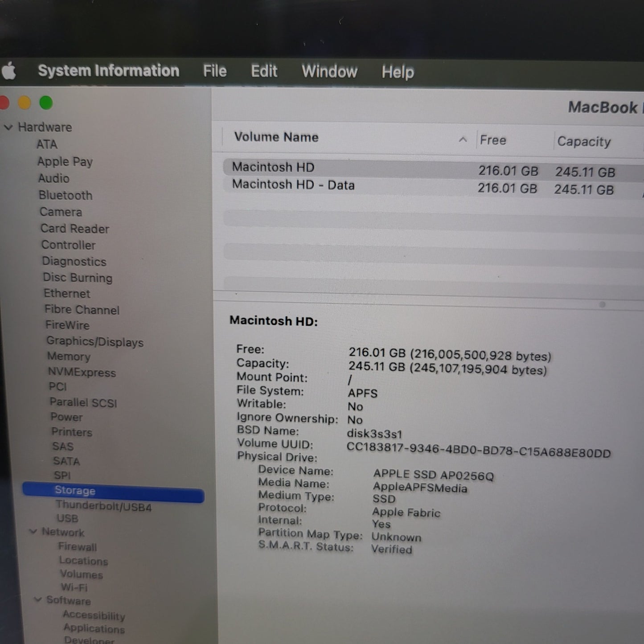Select Parallel SCSI in the sidebar
The width and height of the screenshot is (644, 644).
[83, 402]
